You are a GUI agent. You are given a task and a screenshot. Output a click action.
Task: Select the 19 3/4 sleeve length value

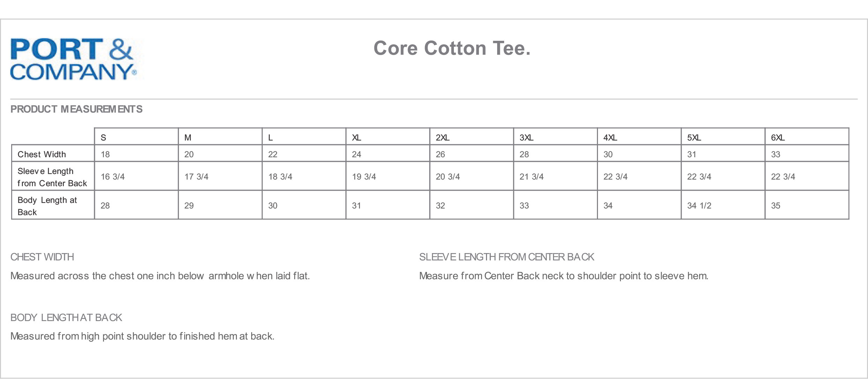(364, 177)
